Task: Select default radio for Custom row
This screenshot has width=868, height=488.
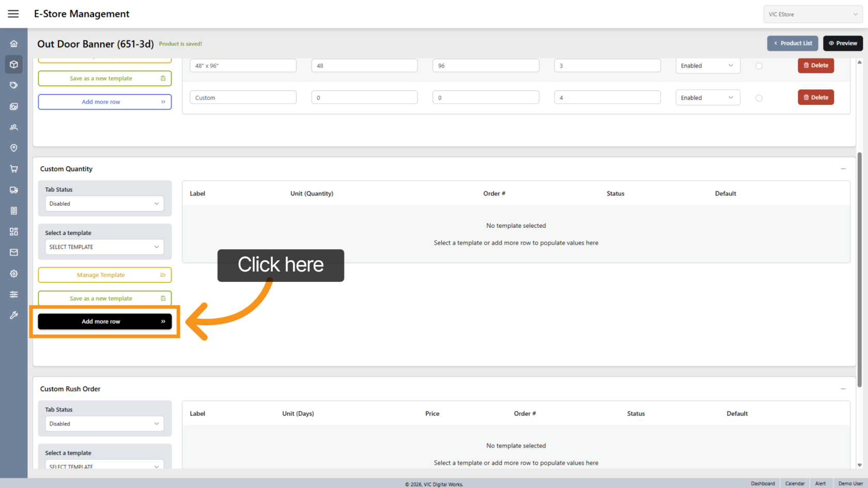Action: click(759, 98)
